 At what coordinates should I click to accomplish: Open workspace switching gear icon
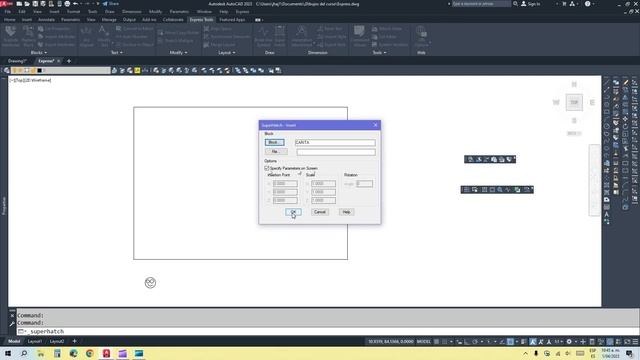[x=569, y=342]
